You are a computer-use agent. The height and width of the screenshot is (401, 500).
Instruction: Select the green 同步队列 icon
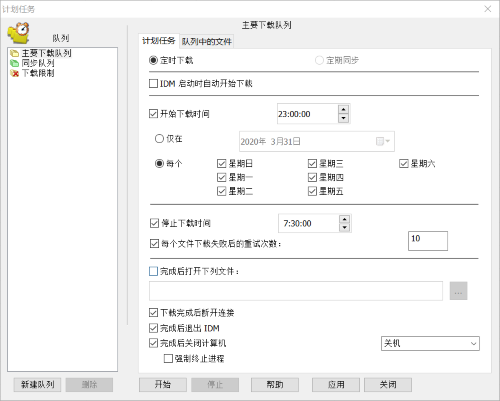click(14, 63)
